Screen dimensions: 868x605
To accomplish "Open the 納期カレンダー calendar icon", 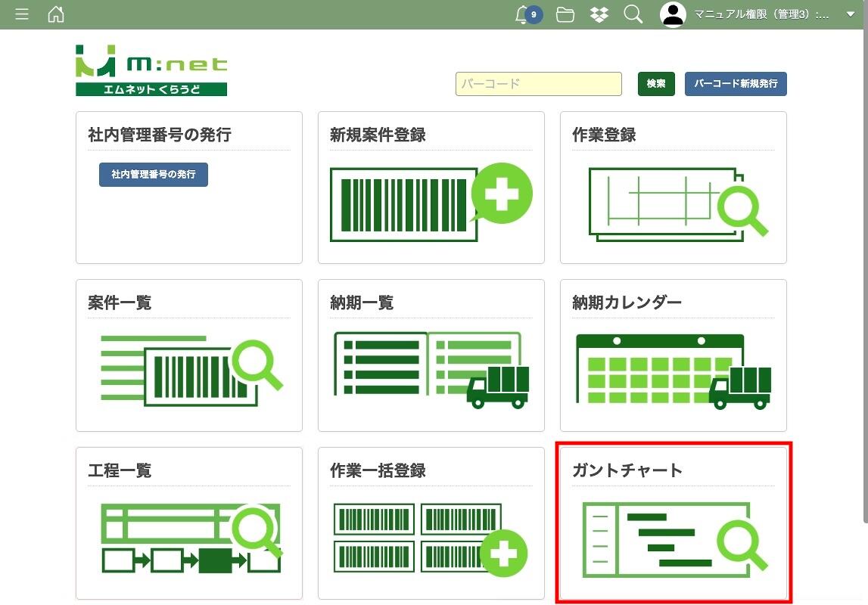I will point(673,371).
